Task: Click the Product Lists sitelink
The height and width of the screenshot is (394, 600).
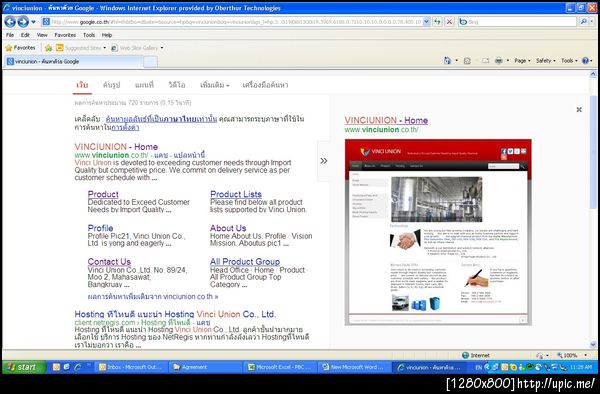Action: pyautogui.click(x=236, y=194)
